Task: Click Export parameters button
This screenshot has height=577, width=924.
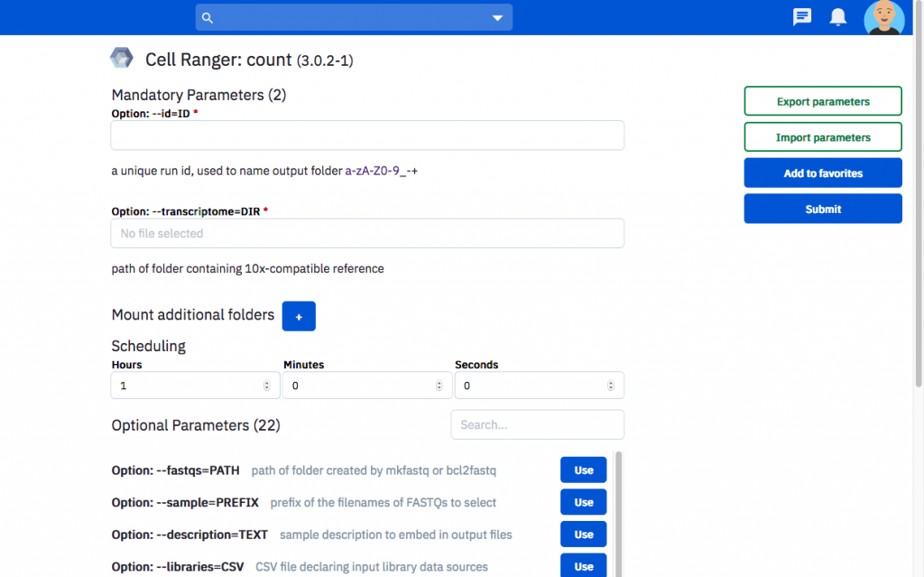Action: click(823, 101)
